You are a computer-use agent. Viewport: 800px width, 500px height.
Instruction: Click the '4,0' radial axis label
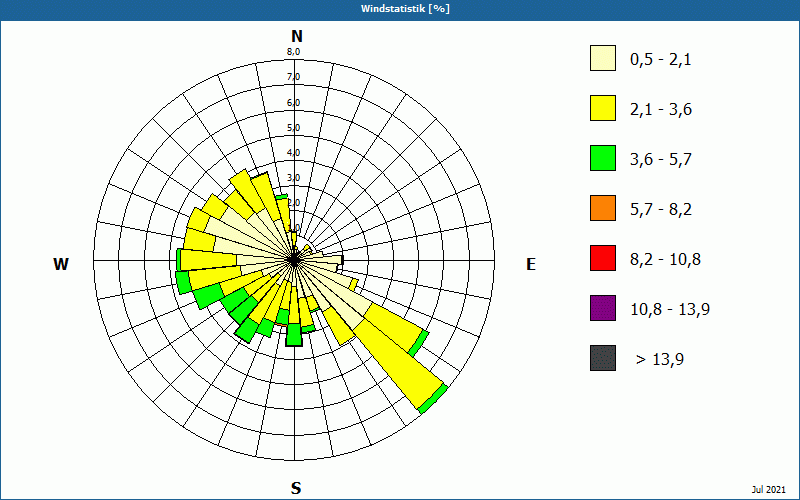(x=293, y=153)
